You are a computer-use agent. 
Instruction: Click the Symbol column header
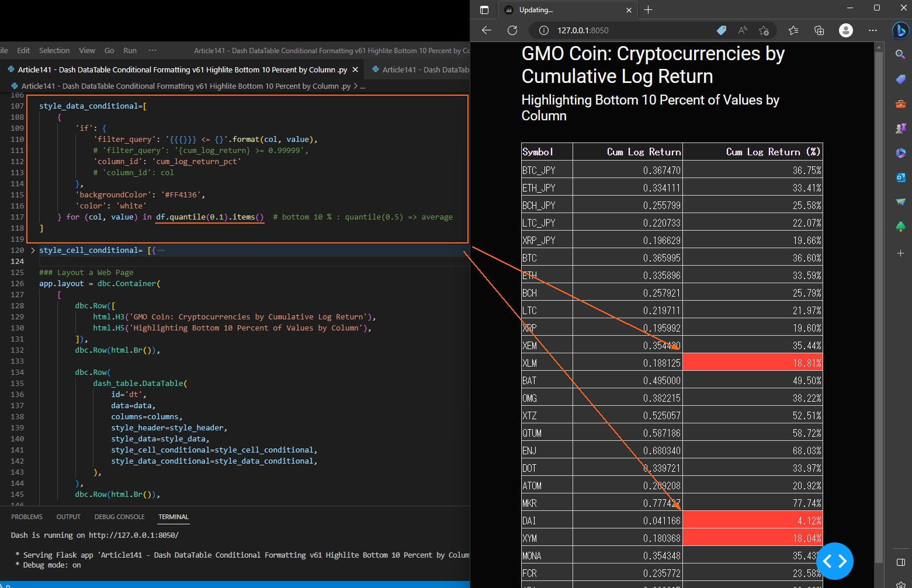click(547, 152)
